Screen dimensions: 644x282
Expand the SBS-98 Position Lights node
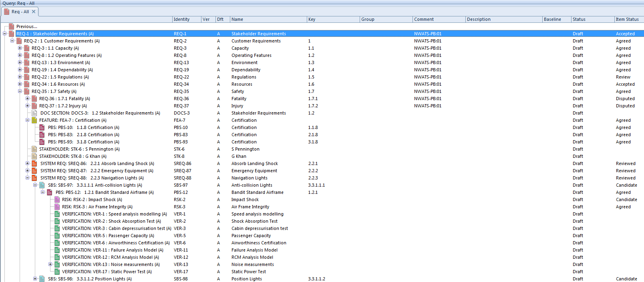pyautogui.click(x=35, y=279)
